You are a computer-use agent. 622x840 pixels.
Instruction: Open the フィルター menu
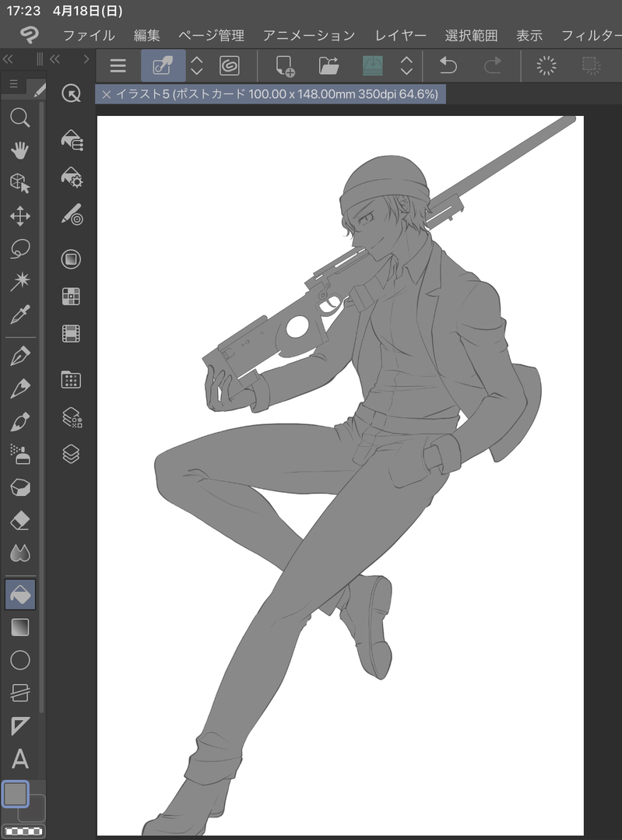pos(591,36)
